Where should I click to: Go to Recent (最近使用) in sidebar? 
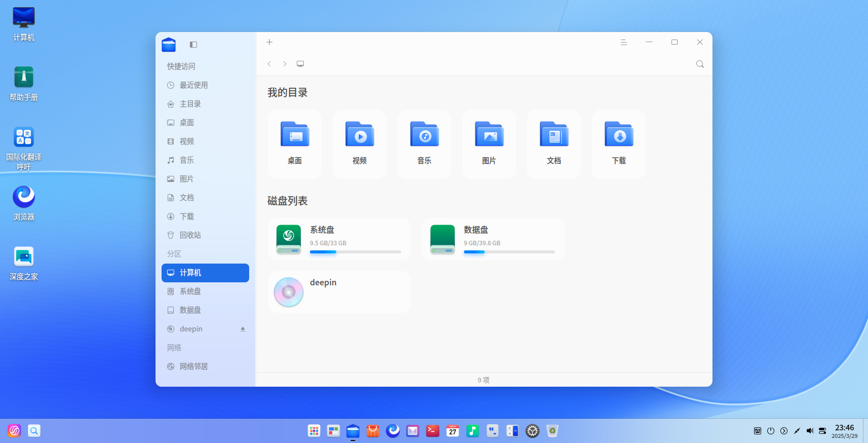tap(193, 85)
